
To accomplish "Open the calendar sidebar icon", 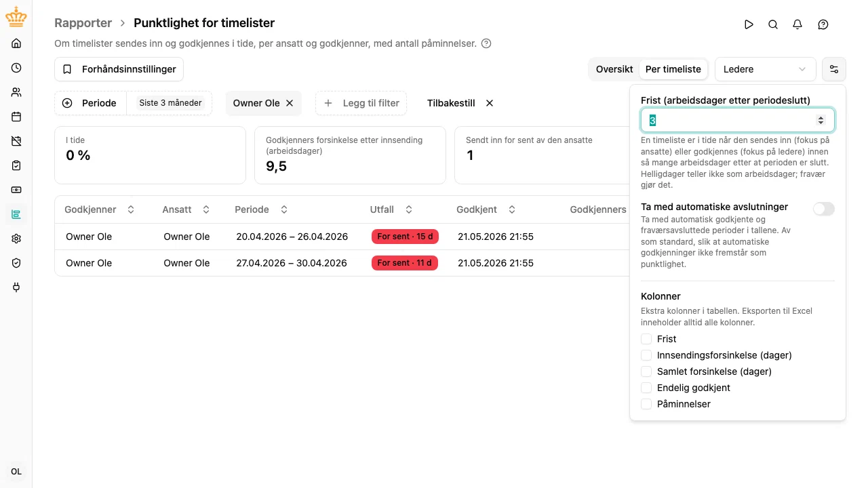I will tap(16, 117).
